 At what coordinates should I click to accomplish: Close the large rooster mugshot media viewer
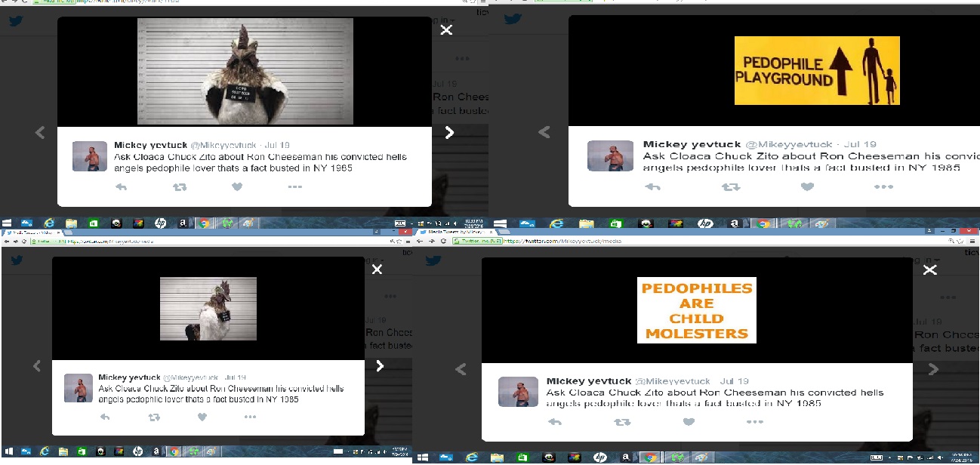[446, 29]
